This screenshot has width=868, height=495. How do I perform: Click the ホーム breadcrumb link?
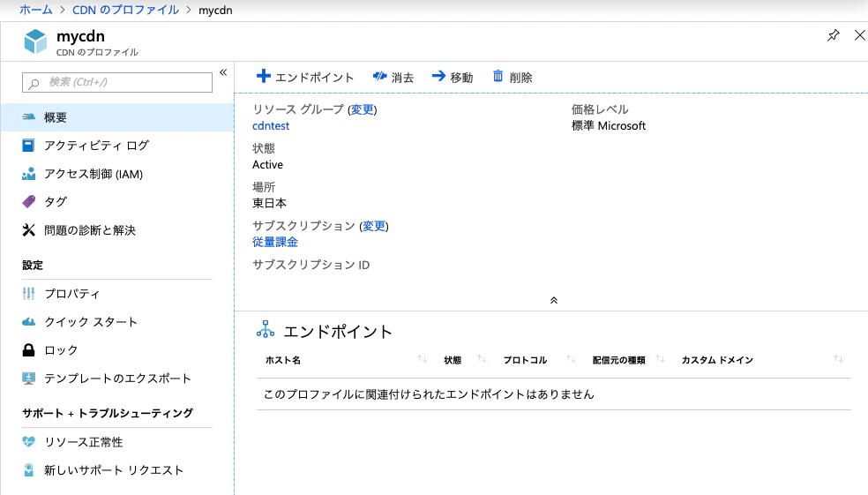pyautogui.click(x=36, y=10)
